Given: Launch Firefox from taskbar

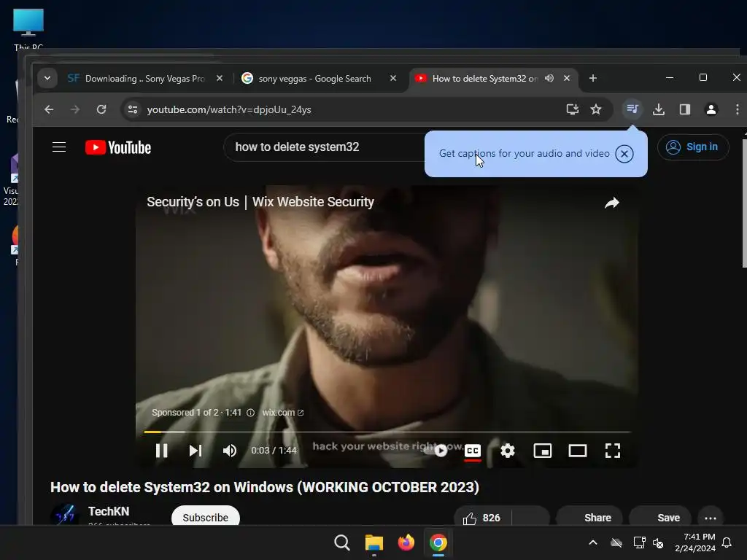Looking at the screenshot, I should 406,542.
